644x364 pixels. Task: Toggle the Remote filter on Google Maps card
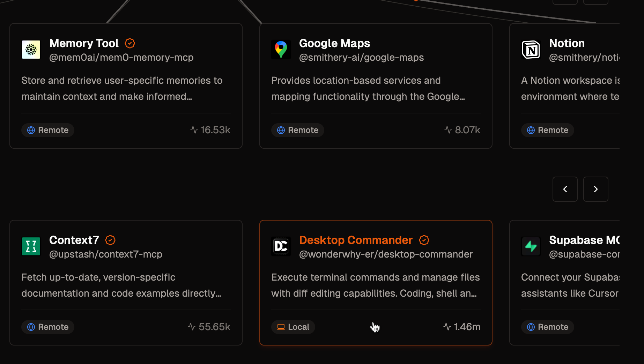[x=297, y=130]
